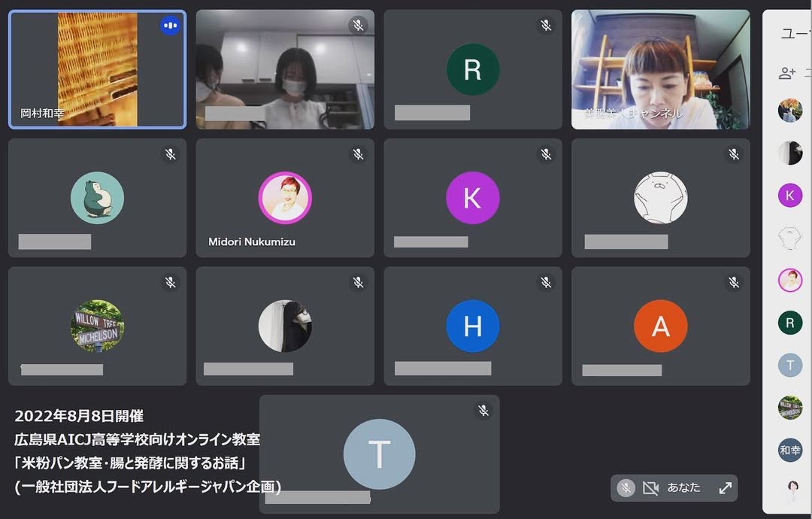Viewport: 812px width, 519px height.
Task: Click the mic-off icon on masked participants' video
Action: pyautogui.click(x=359, y=26)
